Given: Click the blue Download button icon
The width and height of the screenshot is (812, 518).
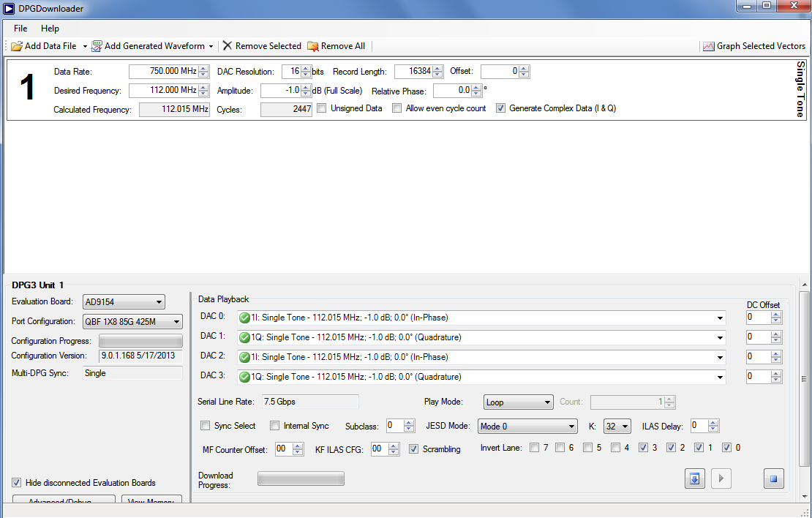Looking at the screenshot, I should 695,479.
